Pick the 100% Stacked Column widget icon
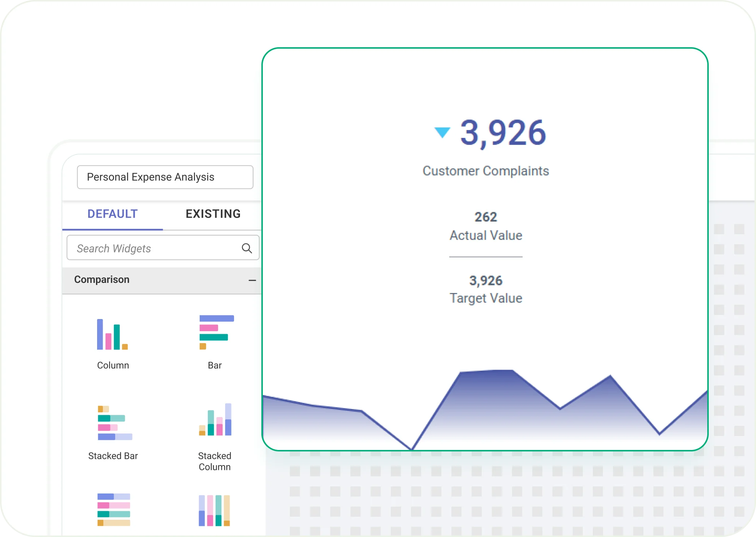The width and height of the screenshot is (756, 537). point(214,511)
